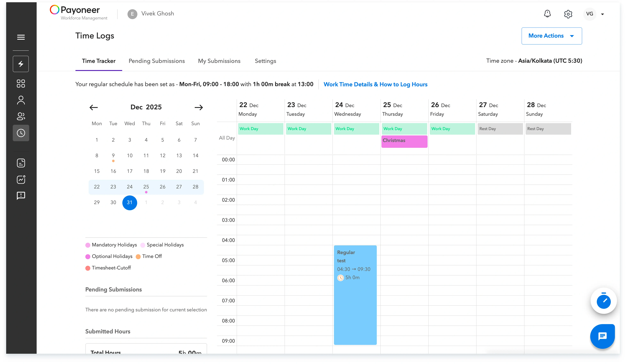Open the analytics chart sidebar icon
626x364 pixels.
[x=21, y=180]
